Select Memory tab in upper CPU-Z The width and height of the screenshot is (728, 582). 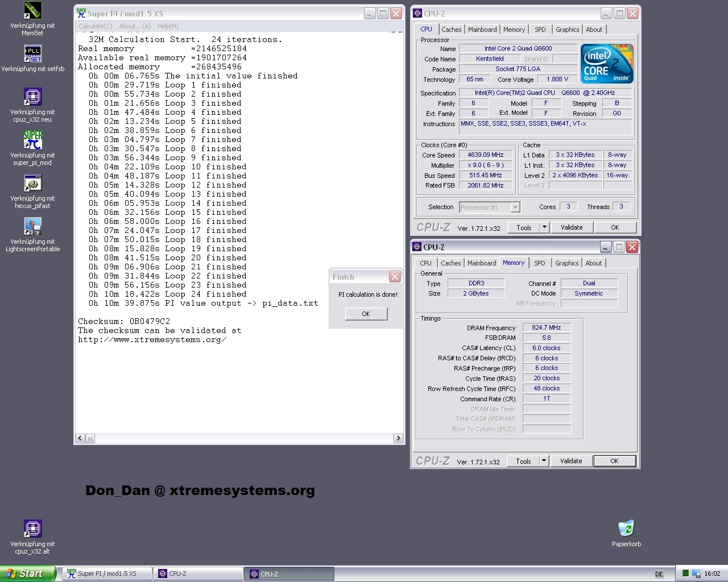tap(514, 30)
